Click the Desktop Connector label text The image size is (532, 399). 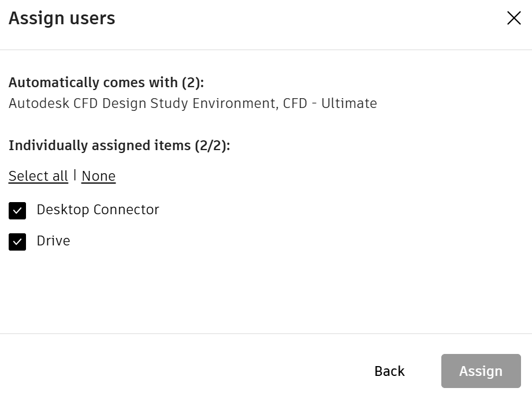tap(98, 210)
